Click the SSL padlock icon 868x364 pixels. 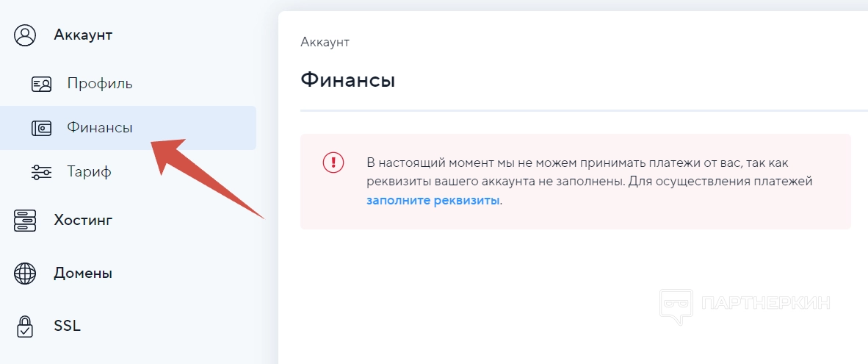[x=25, y=326]
